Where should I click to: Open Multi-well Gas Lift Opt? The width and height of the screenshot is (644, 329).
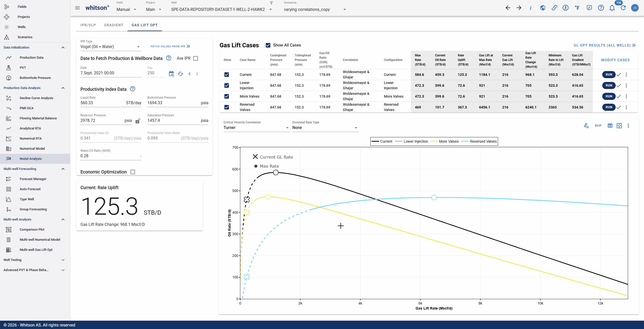[35, 250]
